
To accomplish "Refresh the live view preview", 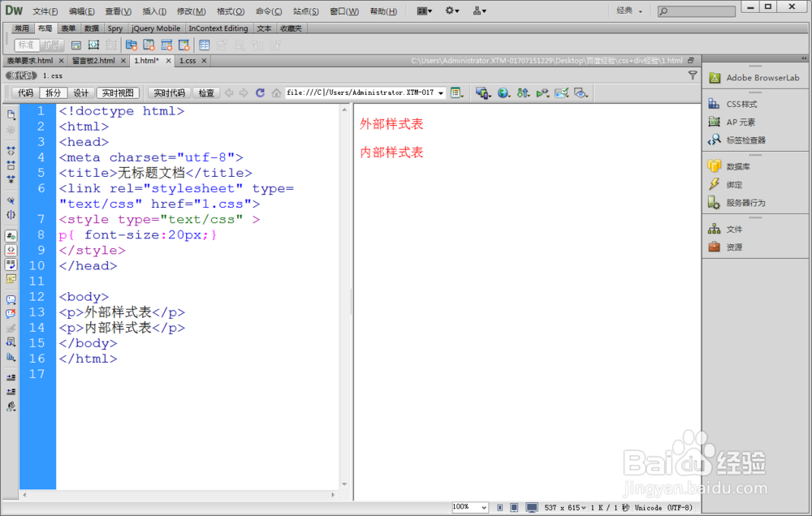I will [x=260, y=92].
